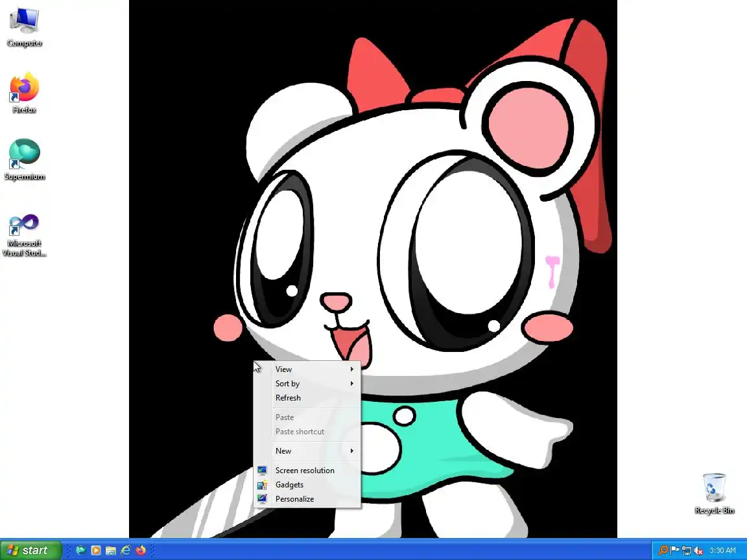Choose Personalize from the context menu
Viewport: 747px width, 560px height.
(x=307, y=499)
